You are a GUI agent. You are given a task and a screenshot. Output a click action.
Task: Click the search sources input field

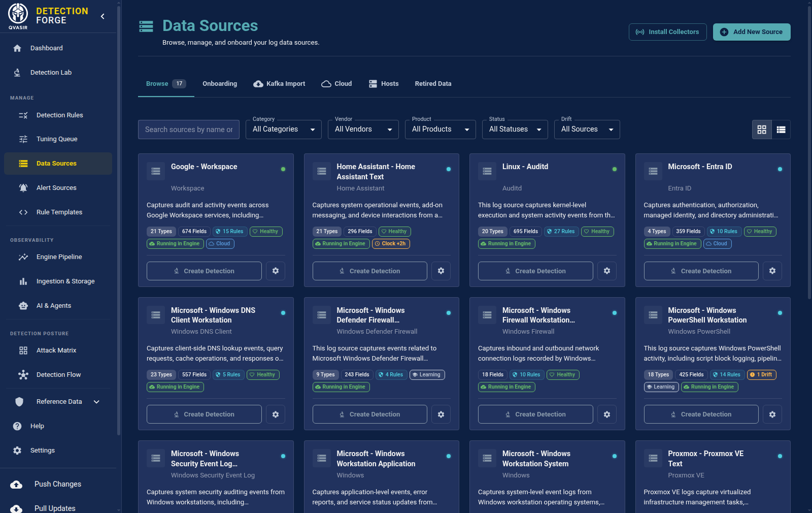point(189,130)
